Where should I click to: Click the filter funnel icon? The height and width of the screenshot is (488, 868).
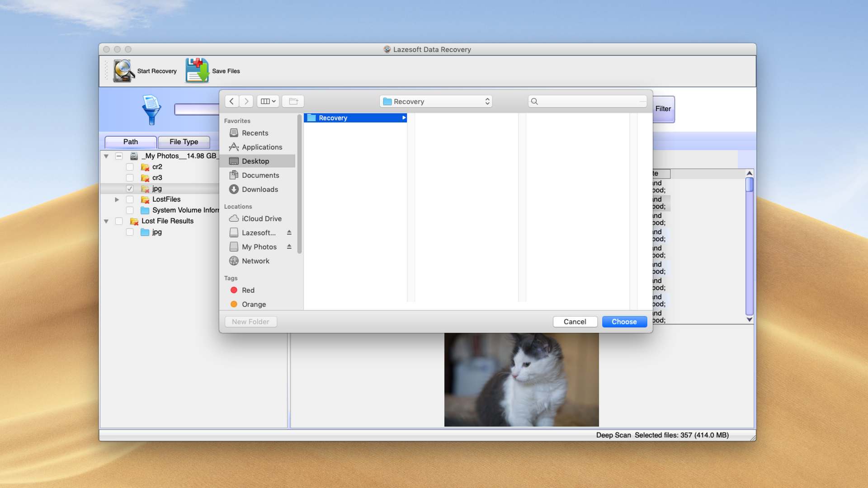pos(151,110)
